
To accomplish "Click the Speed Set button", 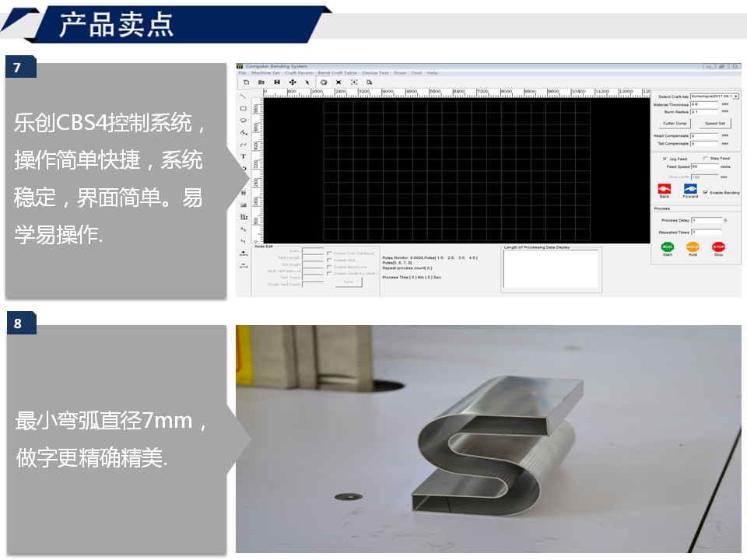I will click(715, 124).
